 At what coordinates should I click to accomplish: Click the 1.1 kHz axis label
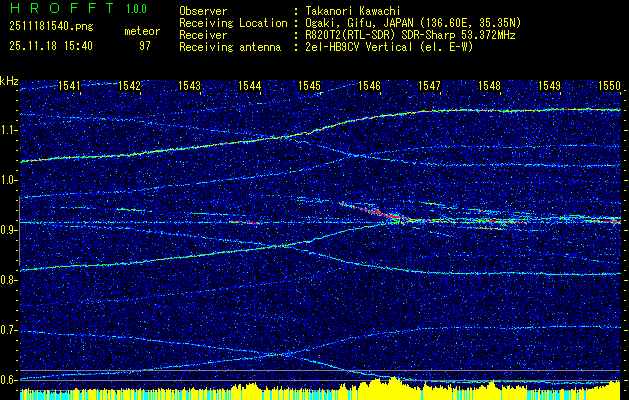point(9,131)
